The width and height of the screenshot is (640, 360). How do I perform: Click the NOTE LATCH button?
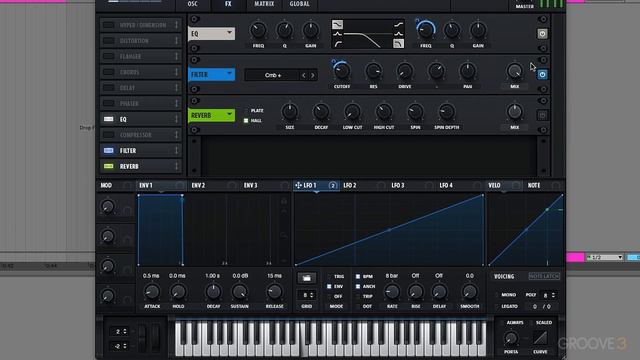544,276
